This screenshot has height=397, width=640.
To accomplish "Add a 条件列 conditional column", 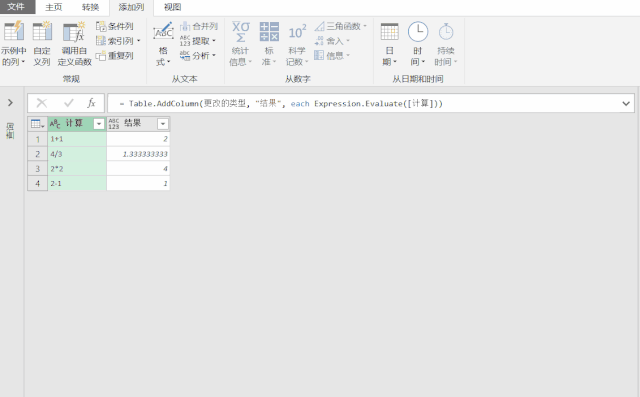I will tap(115, 27).
